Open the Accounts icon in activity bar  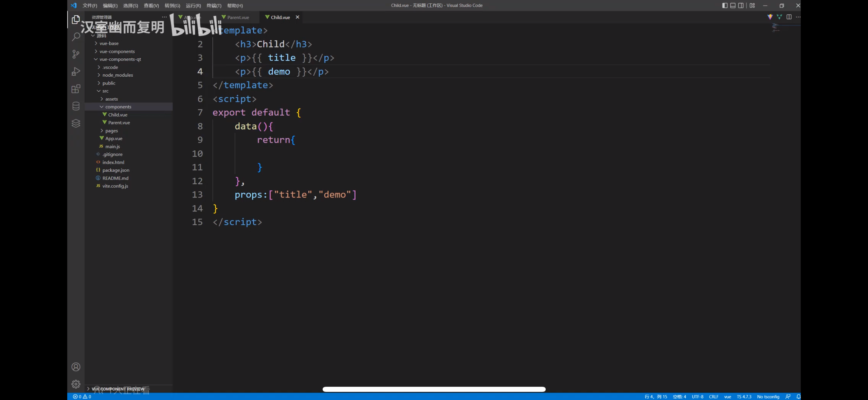76,367
